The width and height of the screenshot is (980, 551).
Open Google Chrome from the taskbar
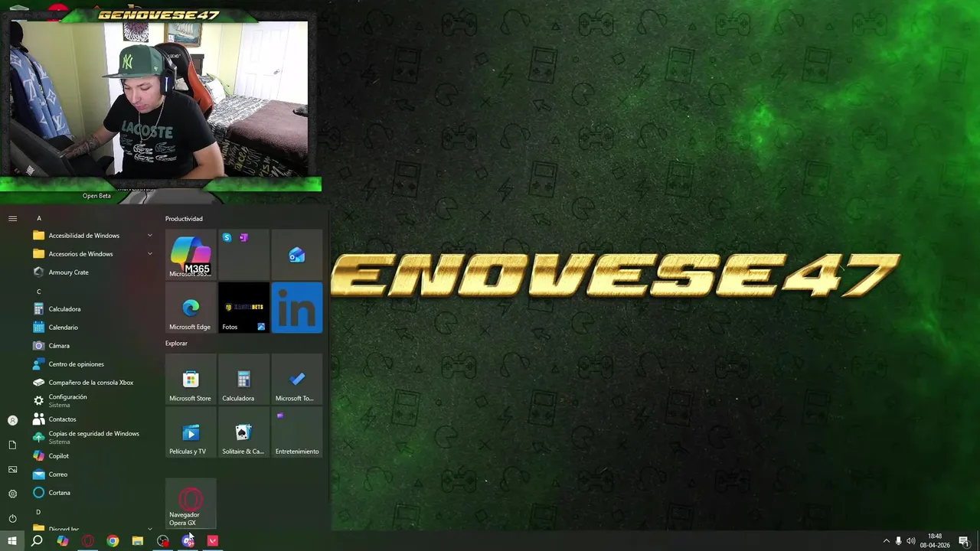tap(113, 541)
